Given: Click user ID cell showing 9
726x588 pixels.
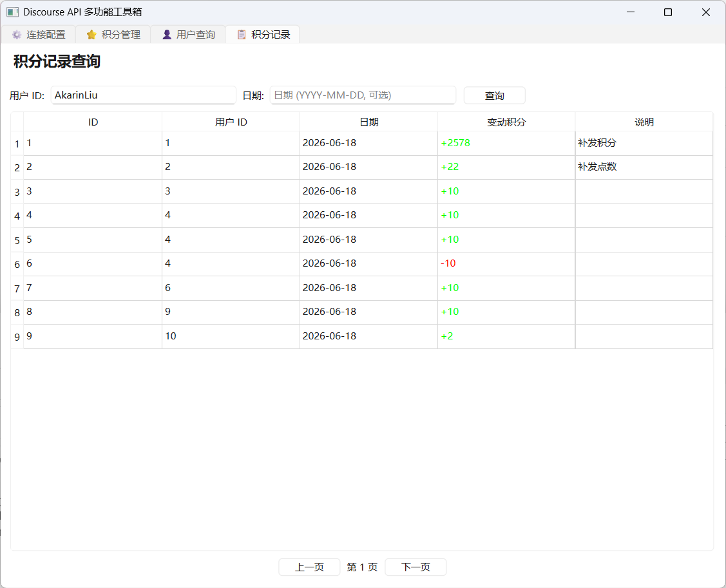Looking at the screenshot, I should point(231,312).
